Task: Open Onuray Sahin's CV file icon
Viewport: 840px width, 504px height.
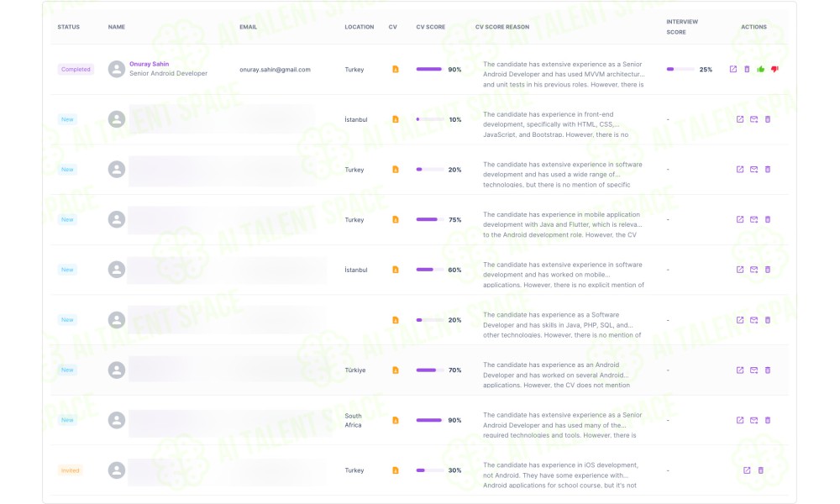Action: pos(396,69)
